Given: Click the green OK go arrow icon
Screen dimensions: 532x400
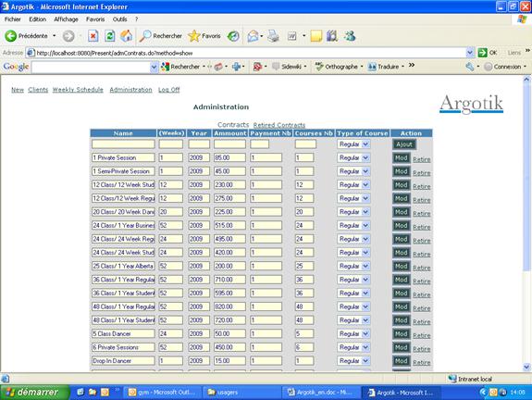Looking at the screenshot, I should tap(482, 53).
